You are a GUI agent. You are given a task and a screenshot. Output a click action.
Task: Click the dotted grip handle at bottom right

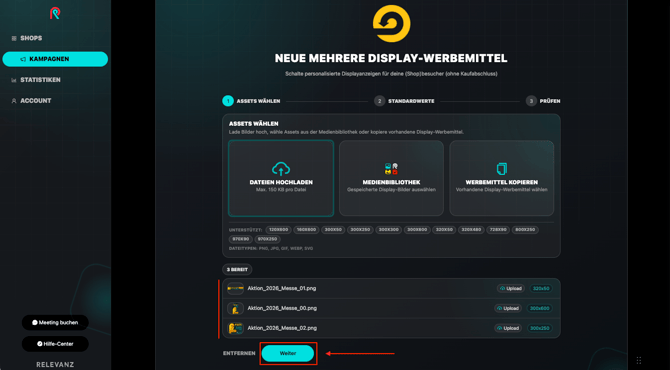coord(639,360)
